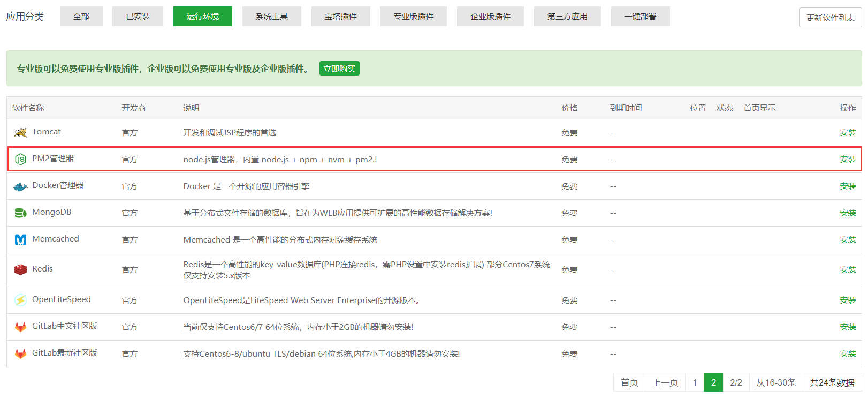Go to 上一页 in pagination
Viewport: 868px width, 399px height.
[x=665, y=382]
